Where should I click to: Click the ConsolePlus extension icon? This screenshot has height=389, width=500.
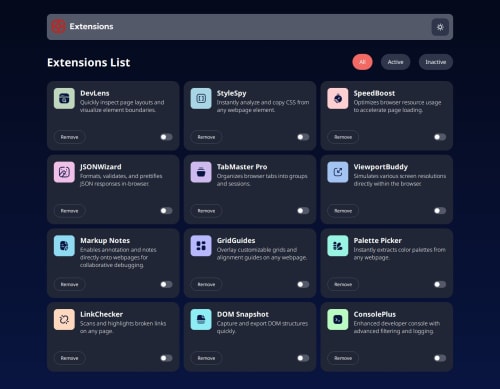(x=338, y=319)
